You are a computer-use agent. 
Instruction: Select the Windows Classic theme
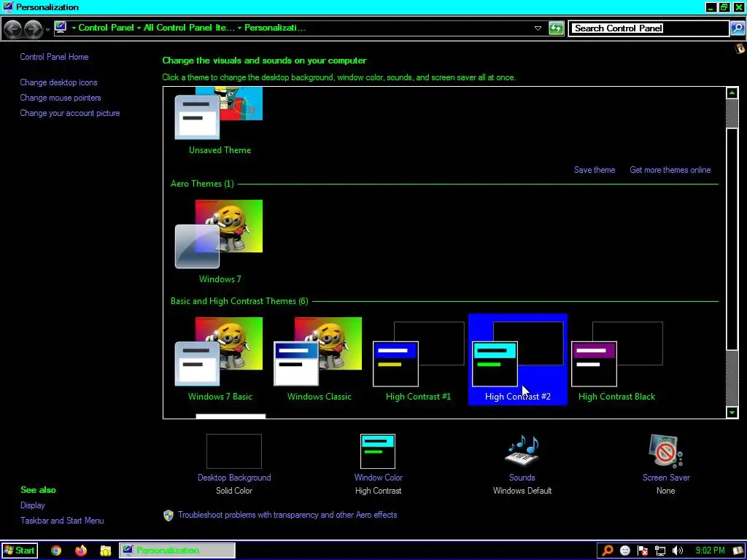320,359
